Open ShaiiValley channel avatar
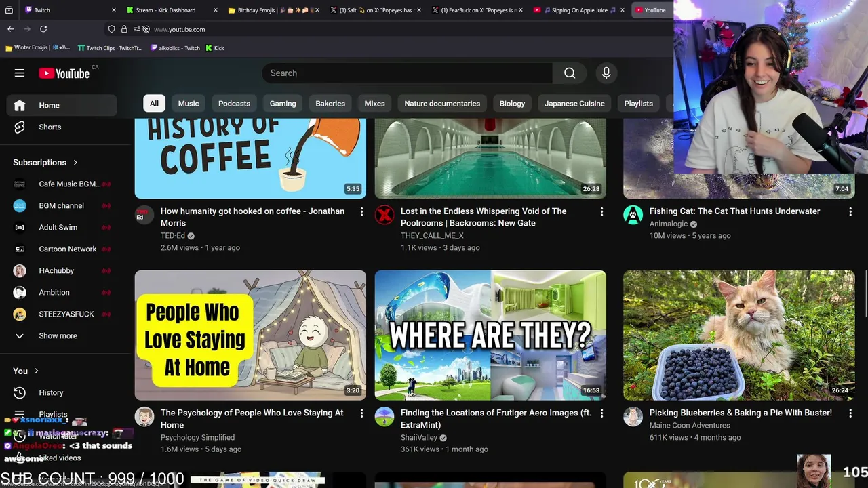 [x=384, y=416]
